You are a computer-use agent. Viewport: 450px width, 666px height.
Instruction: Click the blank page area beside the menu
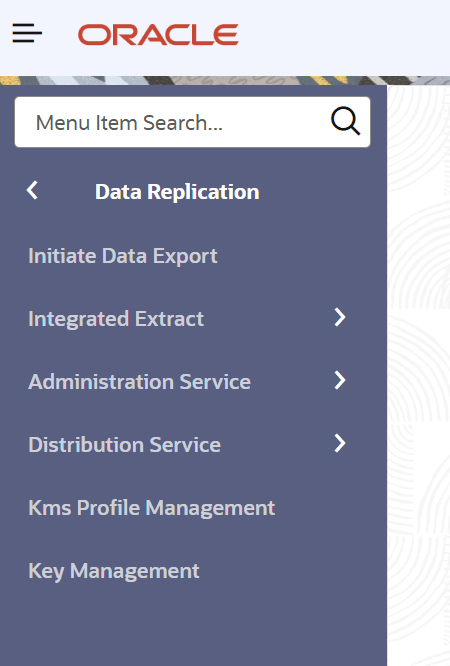419,375
